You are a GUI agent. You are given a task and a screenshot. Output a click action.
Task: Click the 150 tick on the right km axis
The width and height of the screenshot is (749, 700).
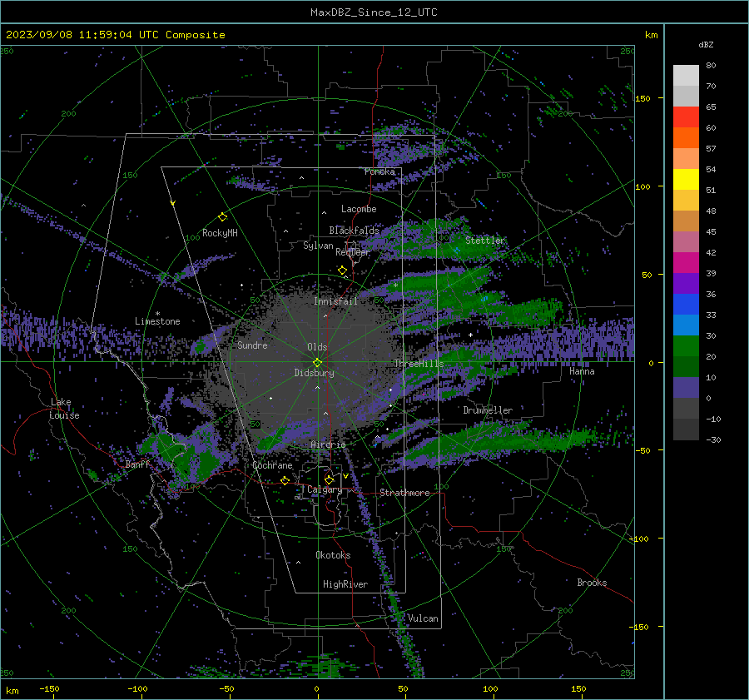642,98
